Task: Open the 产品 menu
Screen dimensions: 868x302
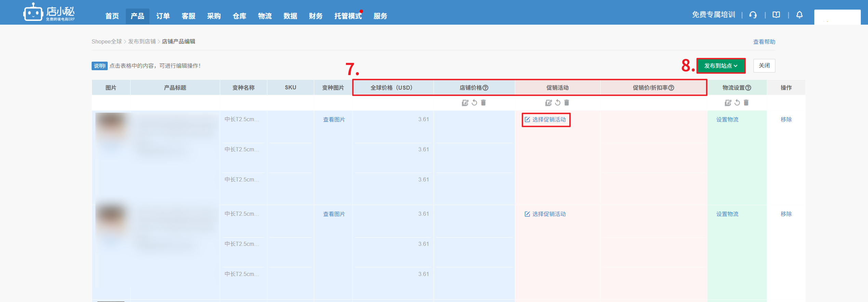Action: click(137, 16)
